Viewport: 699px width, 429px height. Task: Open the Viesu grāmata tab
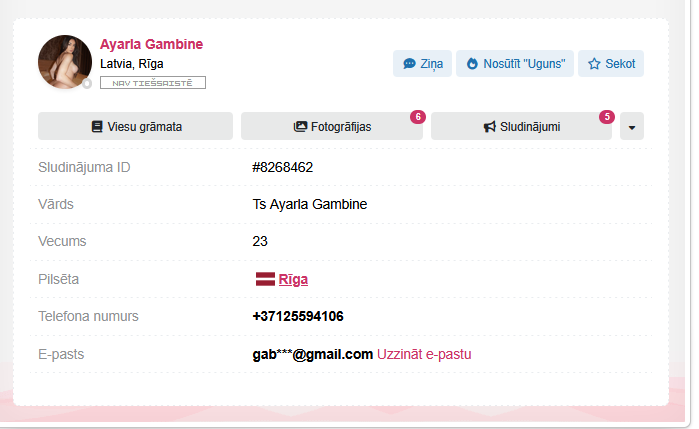pyautogui.click(x=135, y=127)
